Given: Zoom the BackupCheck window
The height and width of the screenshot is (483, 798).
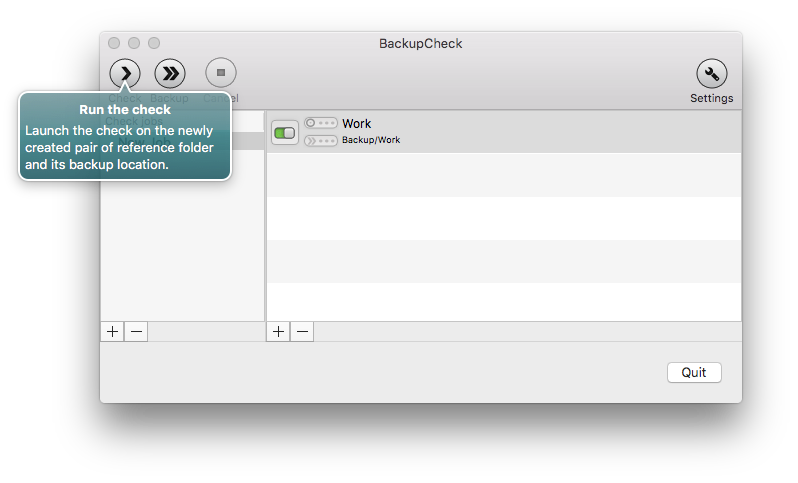Looking at the screenshot, I should 154,43.
